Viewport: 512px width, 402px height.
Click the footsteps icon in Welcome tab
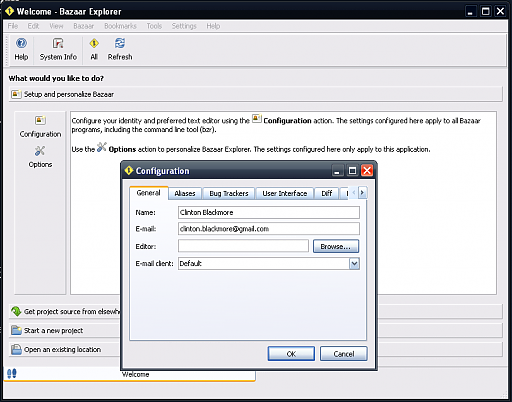click(12, 373)
